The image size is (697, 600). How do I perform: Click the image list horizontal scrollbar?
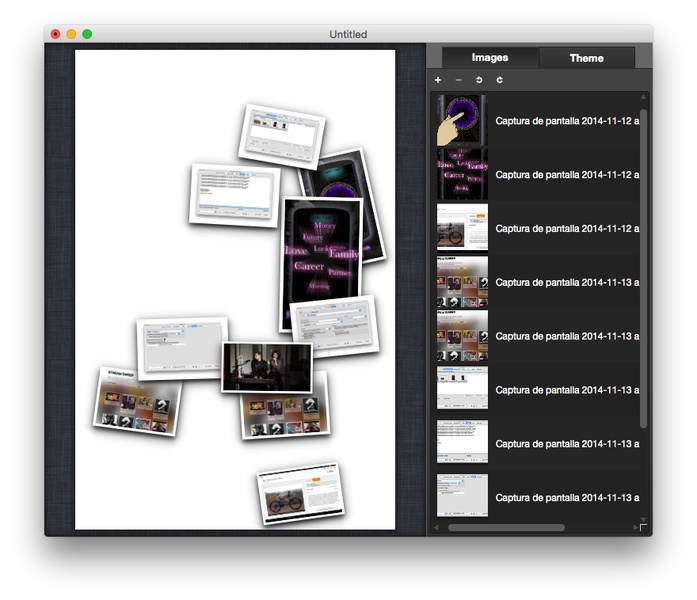click(506, 527)
